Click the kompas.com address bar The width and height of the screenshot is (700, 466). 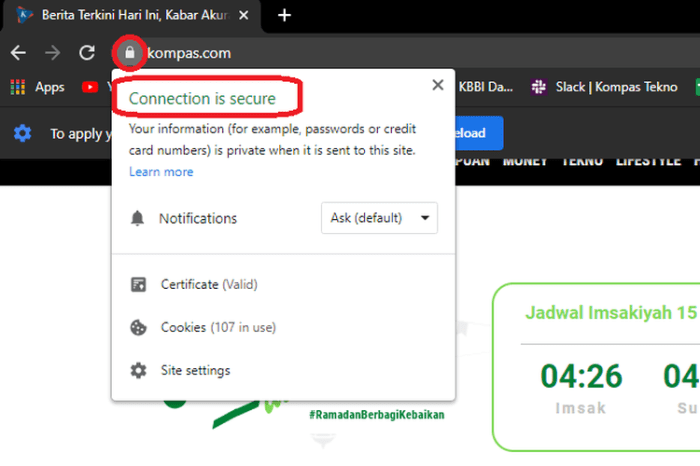coord(189,53)
